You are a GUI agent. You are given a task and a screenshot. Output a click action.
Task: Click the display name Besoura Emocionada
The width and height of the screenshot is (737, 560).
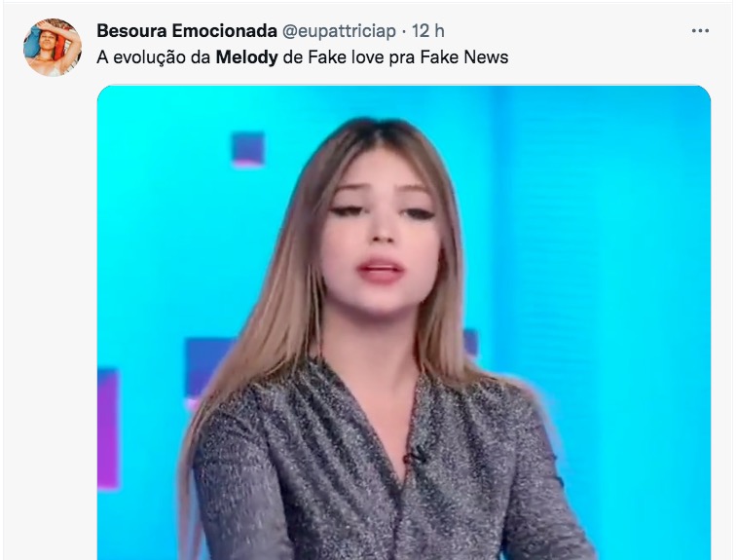(187, 31)
